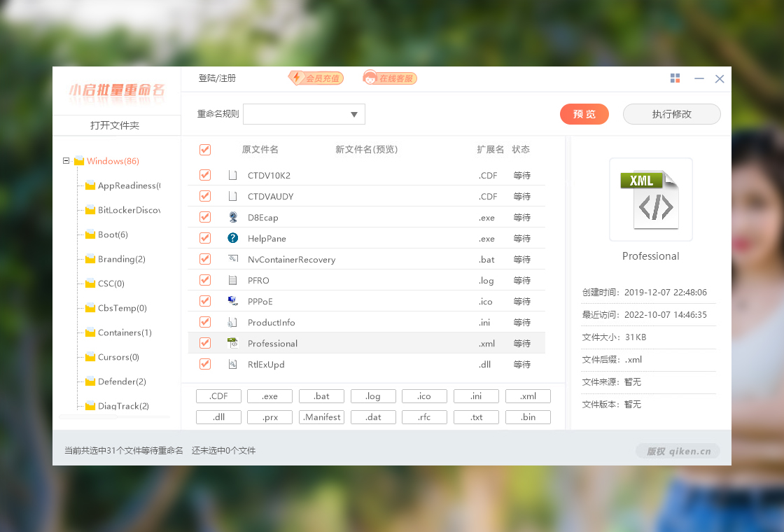784x532 pixels.
Task: Open the rename rule dropdown
Action: point(304,114)
